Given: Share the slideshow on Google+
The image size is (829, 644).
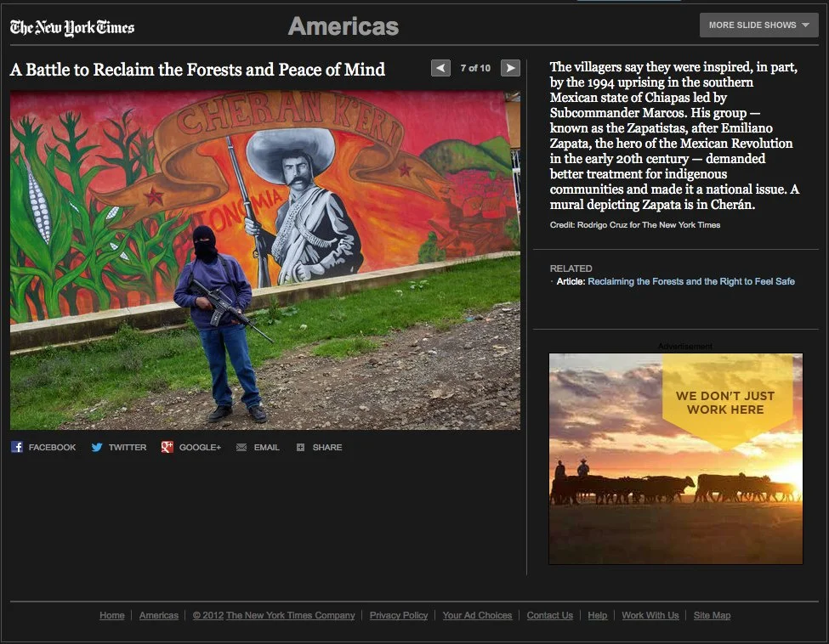Looking at the screenshot, I should [190, 447].
